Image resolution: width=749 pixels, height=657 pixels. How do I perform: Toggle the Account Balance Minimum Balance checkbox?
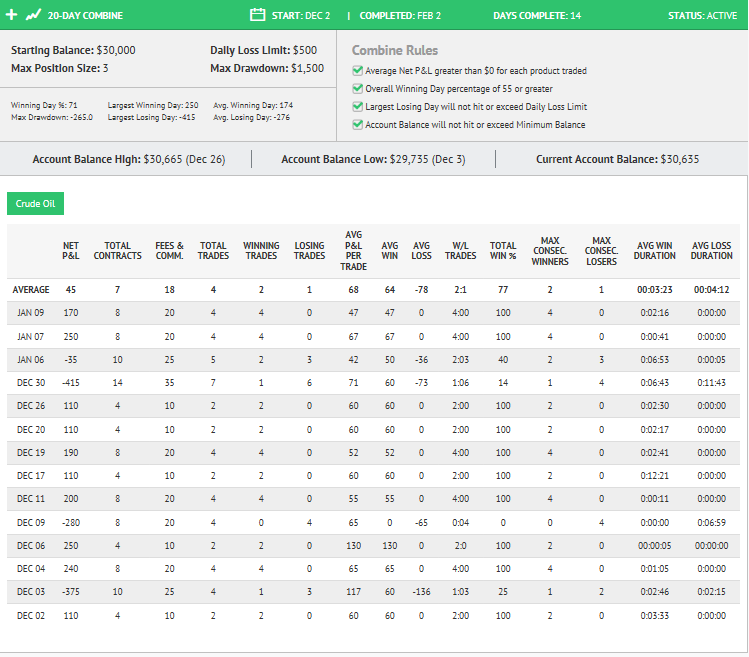coord(357,125)
